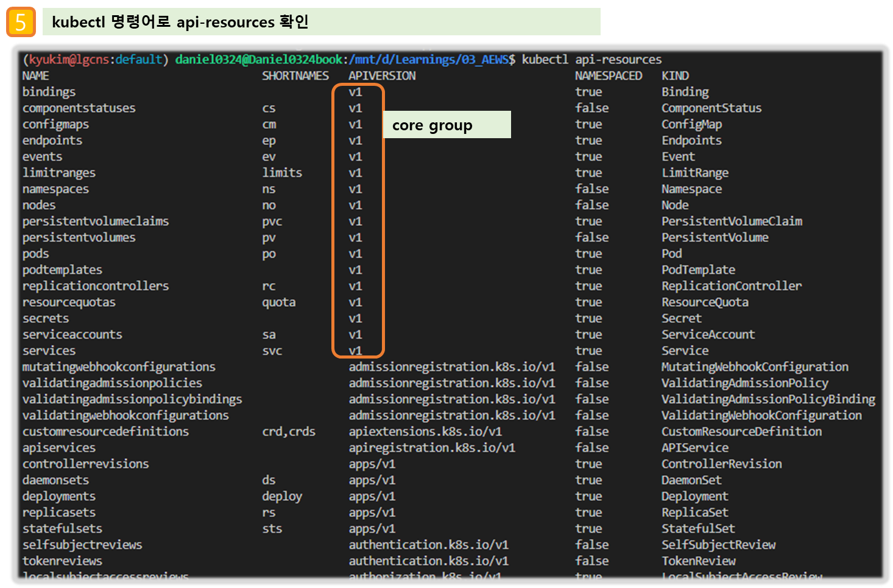Click the NAME column header
The width and height of the screenshot is (893, 588).
click(x=35, y=76)
